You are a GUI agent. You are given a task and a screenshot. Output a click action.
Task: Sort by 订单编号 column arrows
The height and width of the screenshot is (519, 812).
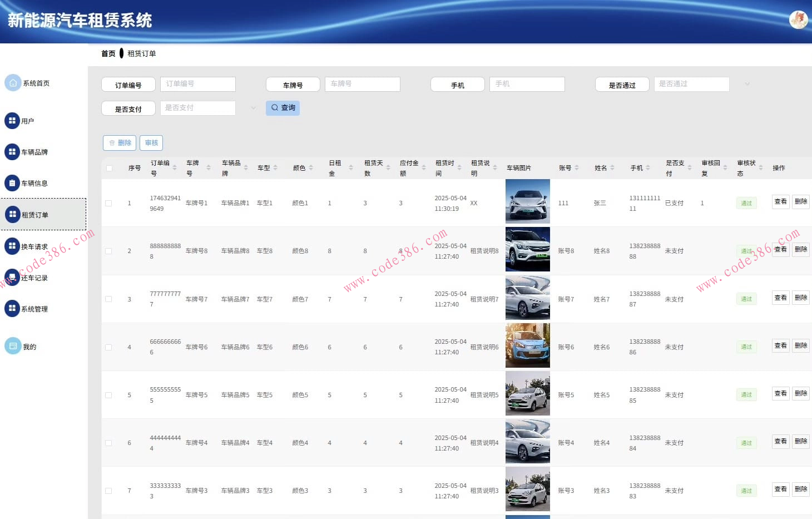click(x=175, y=168)
